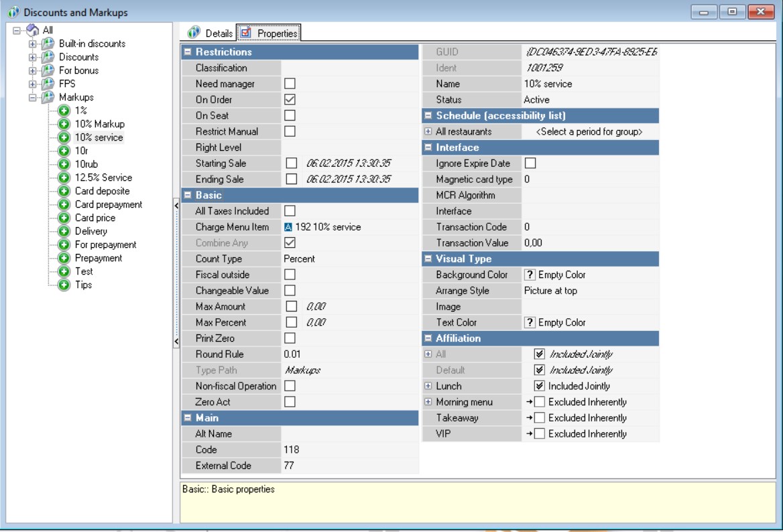Uncheck the On Order checkbox
Screen dimensions: 783x532
click(290, 99)
